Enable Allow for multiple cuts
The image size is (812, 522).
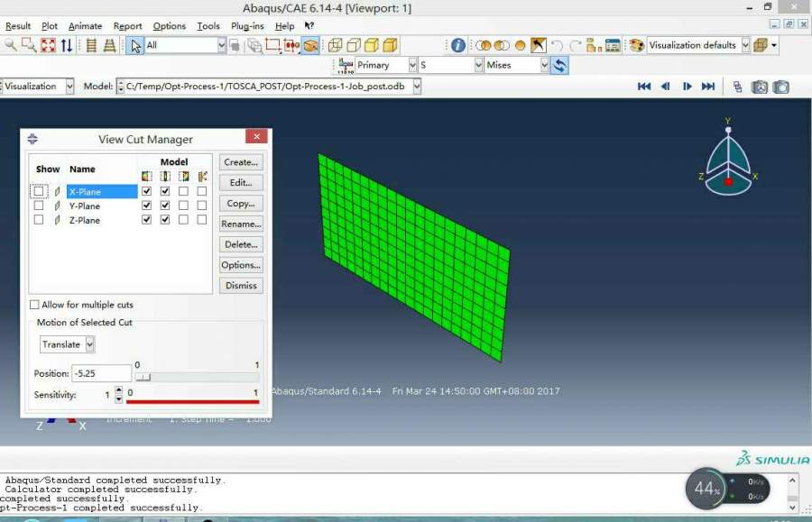[x=34, y=305]
